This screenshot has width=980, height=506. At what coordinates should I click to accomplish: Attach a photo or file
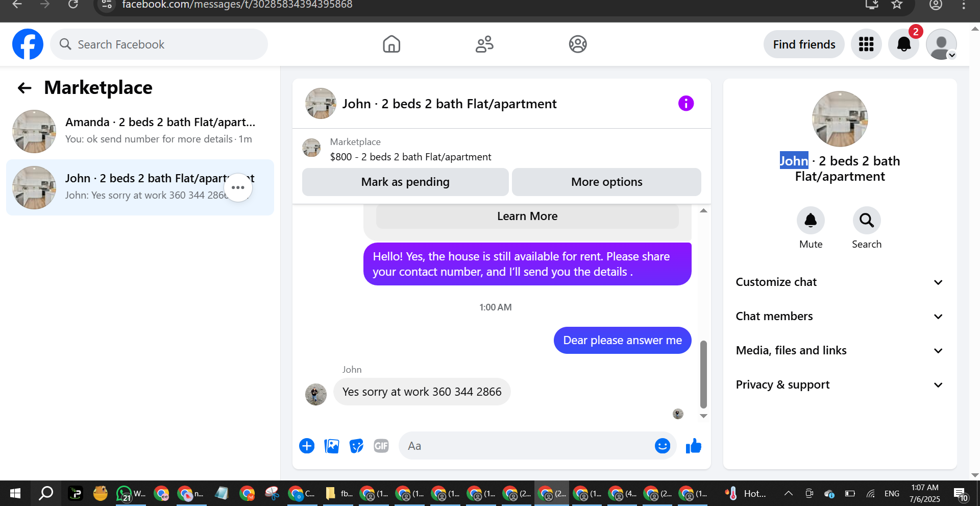point(332,446)
